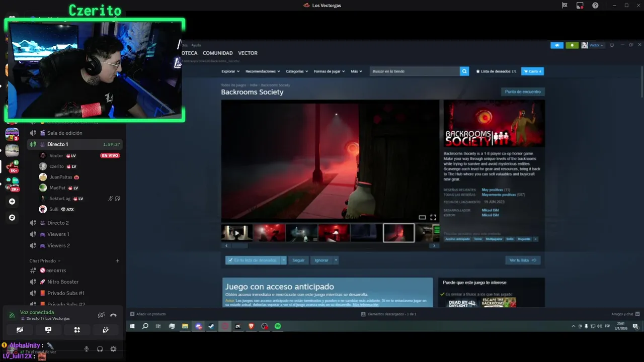The height and width of the screenshot is (362, 644).
Task: Open the Vector account dropdown in Steam
Action: tap(593, 45)
